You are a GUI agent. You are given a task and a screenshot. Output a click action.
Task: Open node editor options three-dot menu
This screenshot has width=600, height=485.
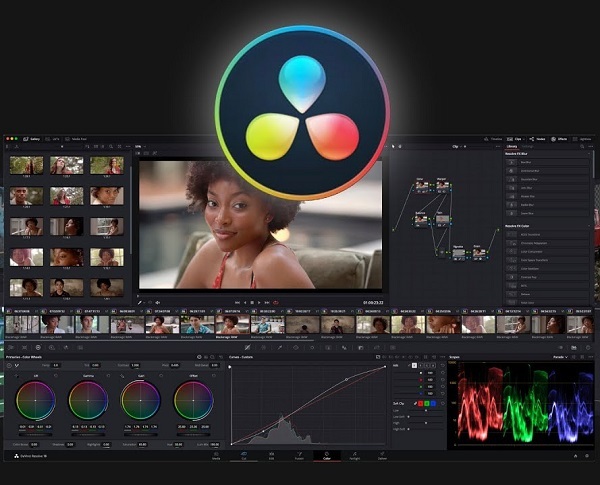coord(498,146)
